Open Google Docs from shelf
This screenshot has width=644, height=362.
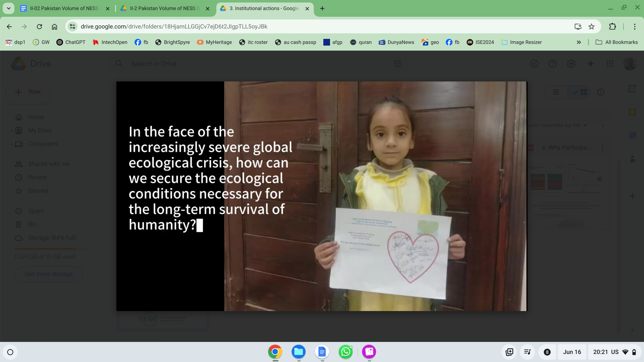(322, 352)
